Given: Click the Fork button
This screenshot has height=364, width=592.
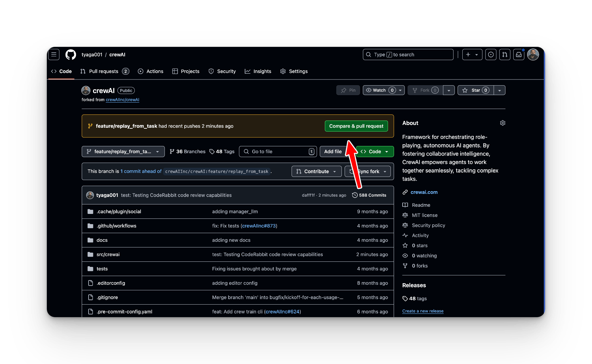Looking at the screenshot, I should [x=425, y=90].
